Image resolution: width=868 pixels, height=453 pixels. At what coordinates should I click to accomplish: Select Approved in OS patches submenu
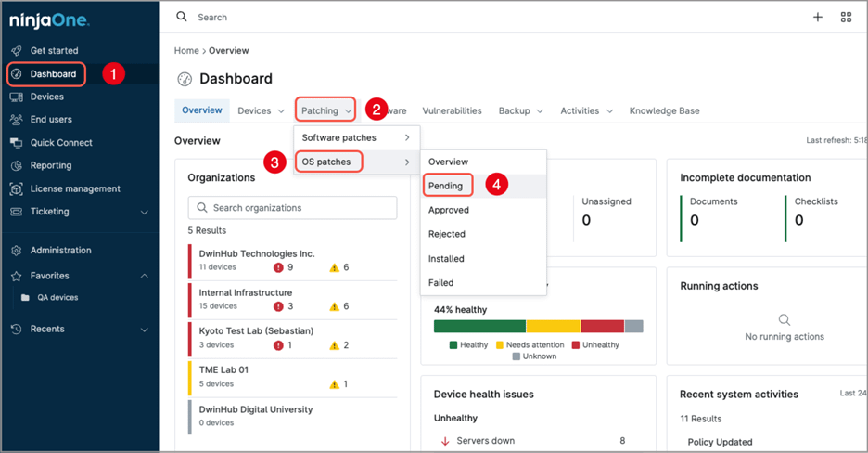click(x=483, y=210)
